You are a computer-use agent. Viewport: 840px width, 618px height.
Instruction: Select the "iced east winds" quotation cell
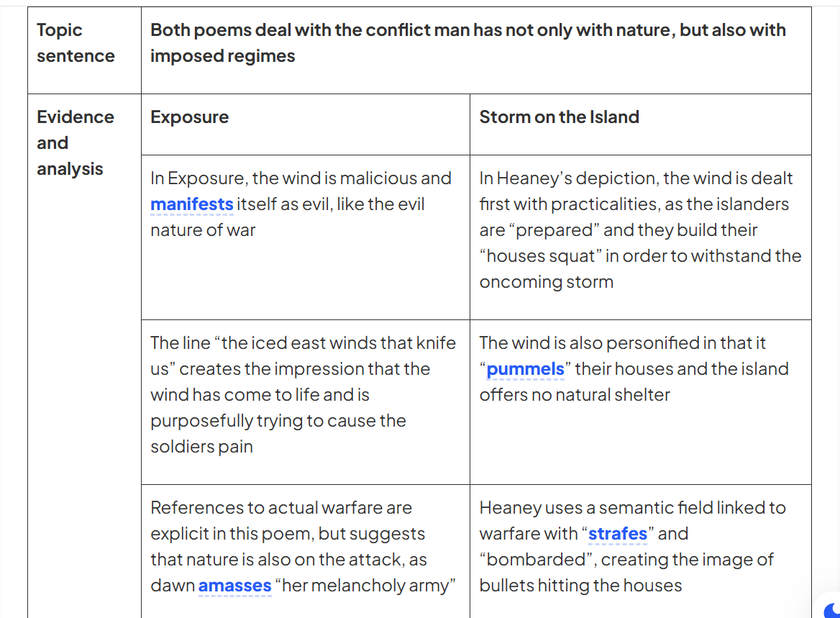tap(306, 402)
